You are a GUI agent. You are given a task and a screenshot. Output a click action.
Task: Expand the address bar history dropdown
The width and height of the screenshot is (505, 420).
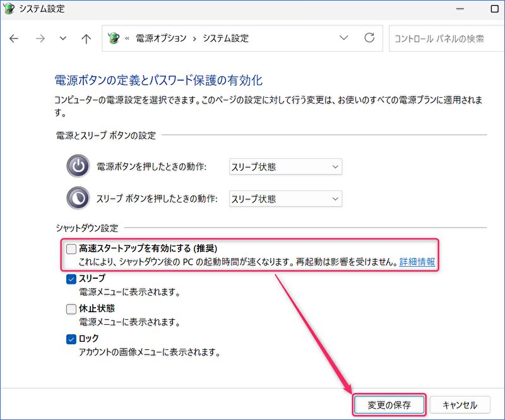pos(343,38)
